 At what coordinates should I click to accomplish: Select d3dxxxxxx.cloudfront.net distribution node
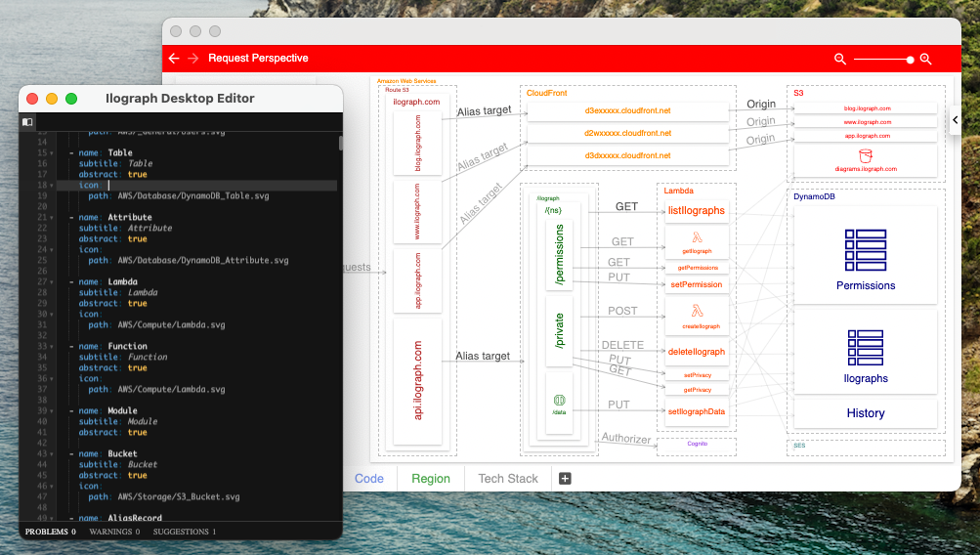[x=627, y=155]
